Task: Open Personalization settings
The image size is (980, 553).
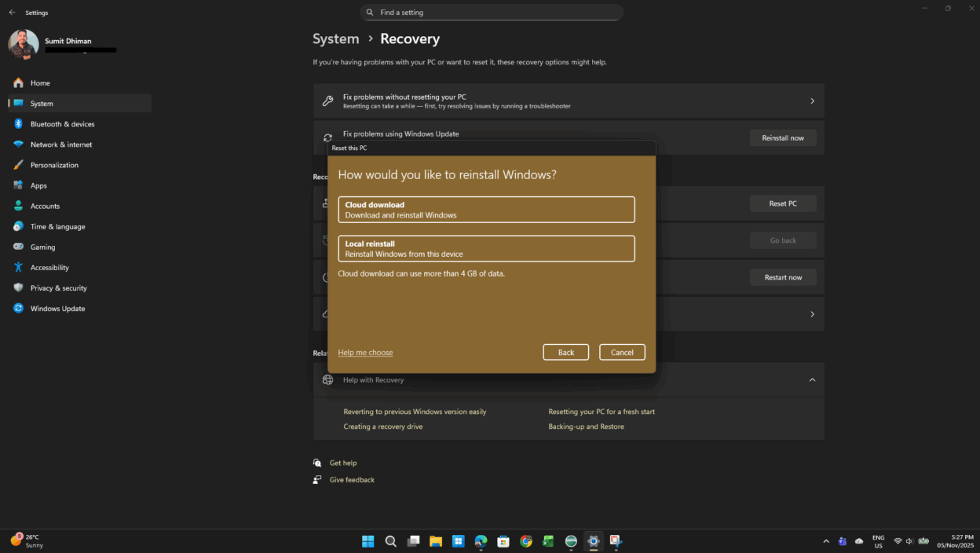Action: [79, 165]
